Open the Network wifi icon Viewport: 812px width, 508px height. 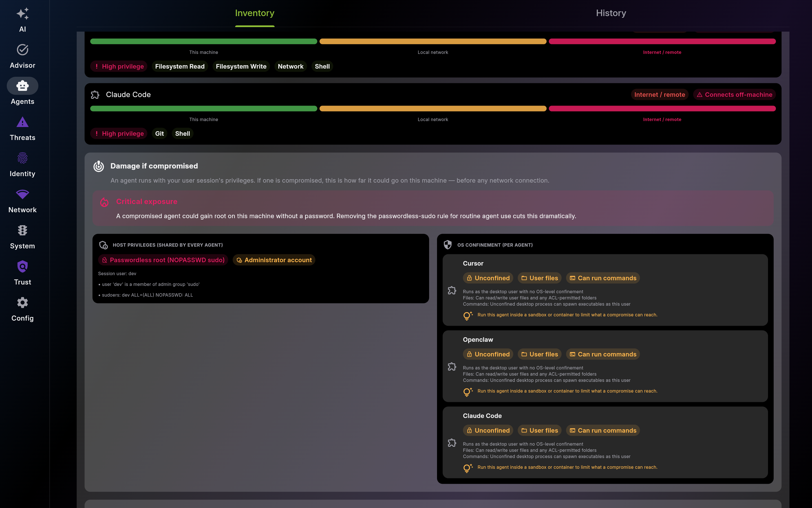click(x=23, y=194)
